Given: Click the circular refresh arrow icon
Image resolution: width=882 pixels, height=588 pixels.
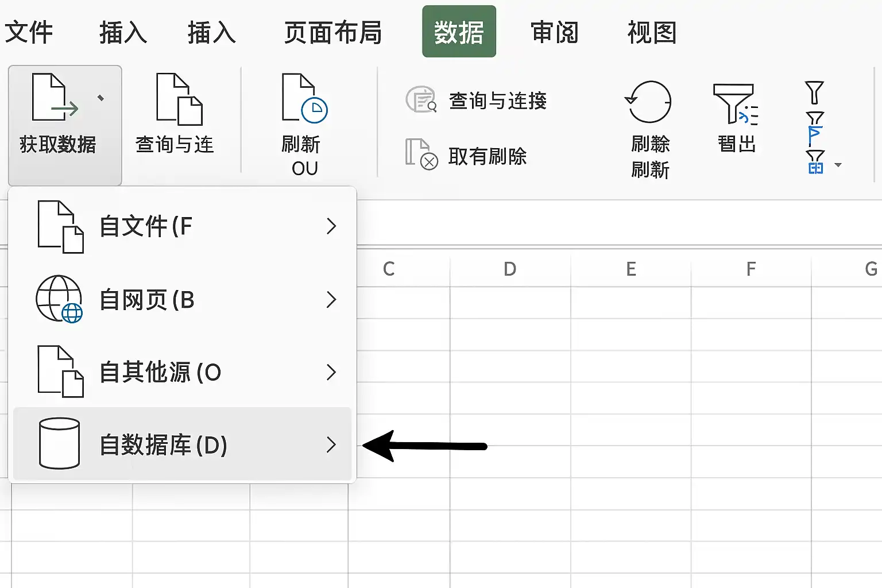Looking at the screenshot, I should point(648,102).
